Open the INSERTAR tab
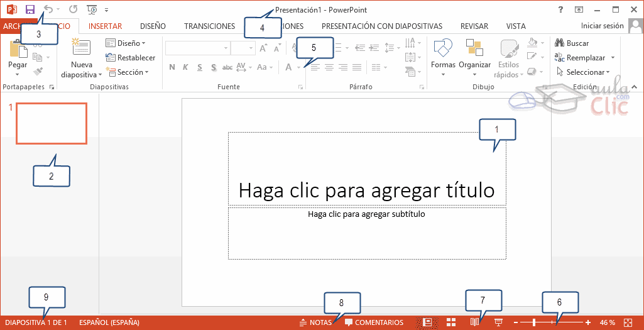Image resolution: width=644 pixels, height=330 pixels. point(105,26)
